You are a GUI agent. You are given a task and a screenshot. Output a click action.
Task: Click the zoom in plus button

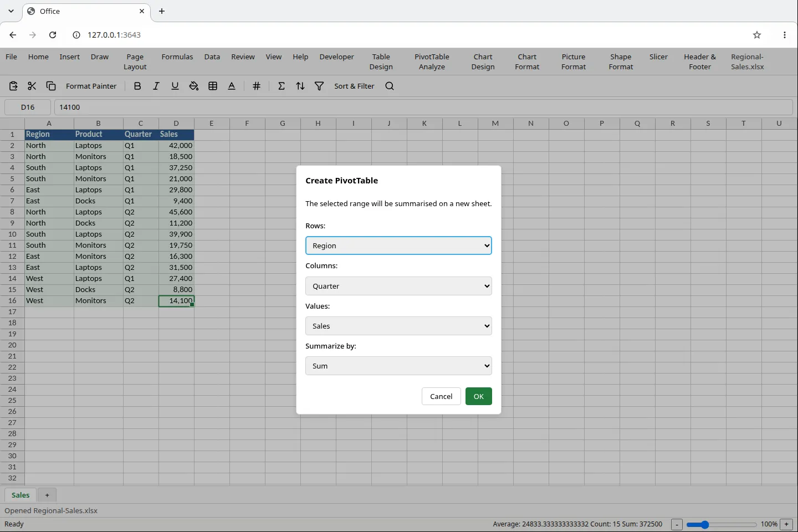[786, 524]
